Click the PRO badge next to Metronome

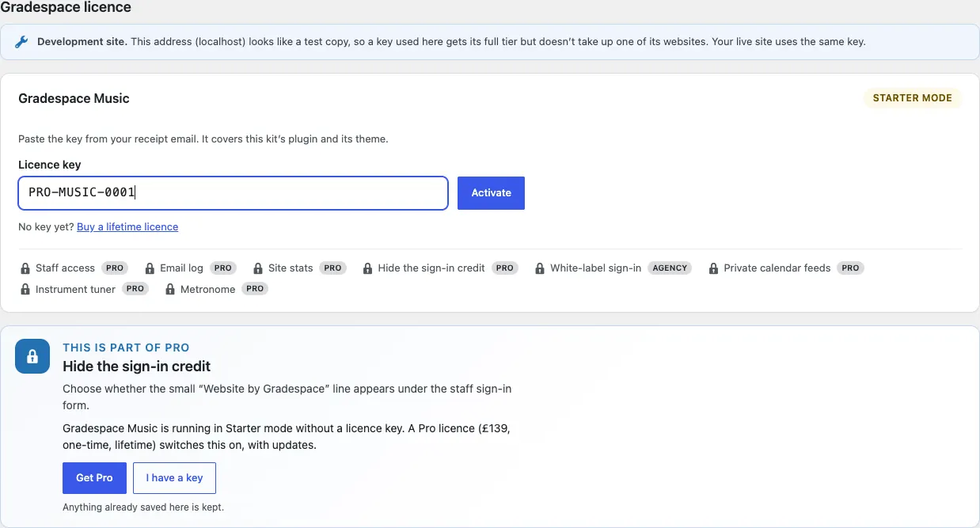(255, 289)
